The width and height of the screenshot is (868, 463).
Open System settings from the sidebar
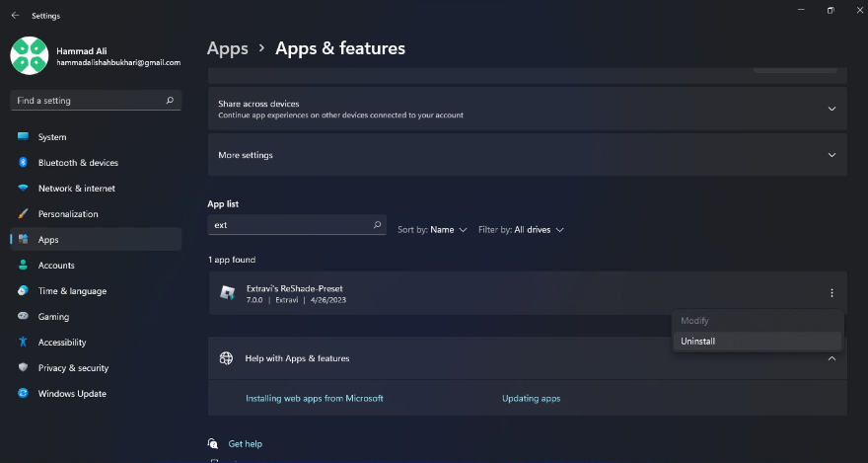point(52,137)
